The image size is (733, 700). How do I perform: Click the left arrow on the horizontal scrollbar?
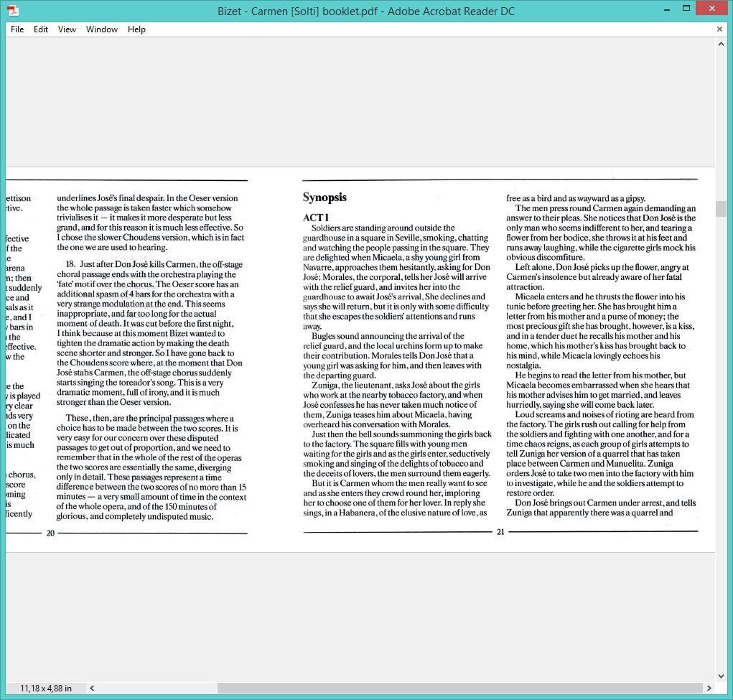click(x=91, y=689)
